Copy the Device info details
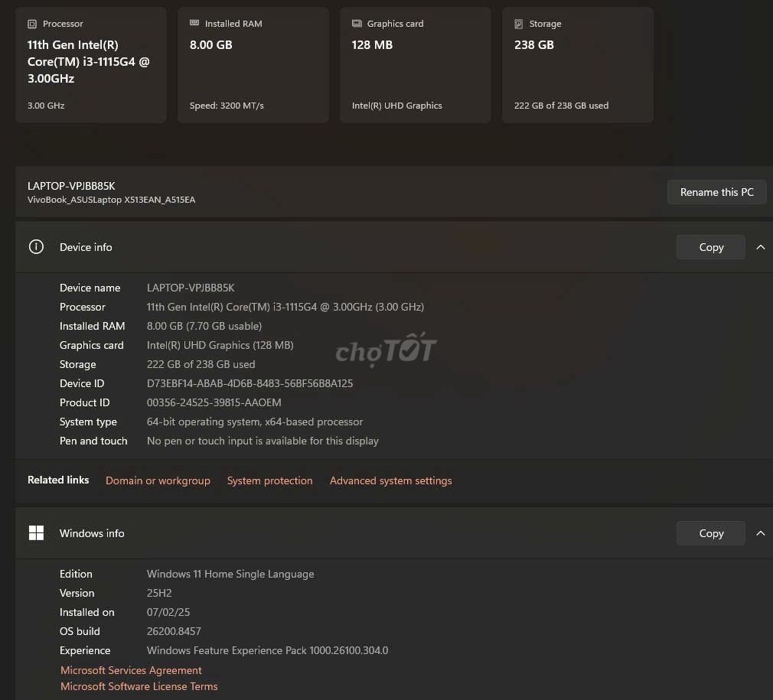The image size is (773, 700). [711, 247]
